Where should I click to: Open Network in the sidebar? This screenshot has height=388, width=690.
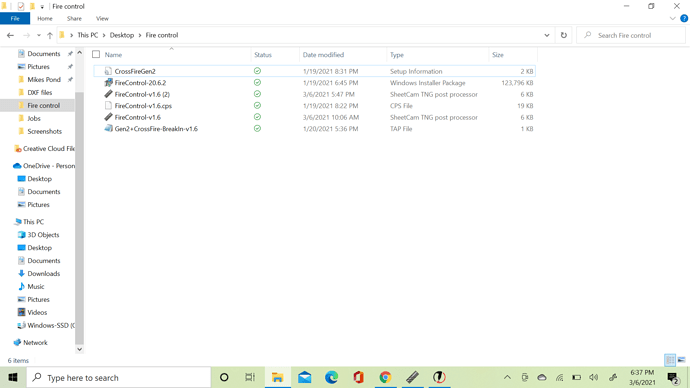pyautogui.click(x=35, y=343)
